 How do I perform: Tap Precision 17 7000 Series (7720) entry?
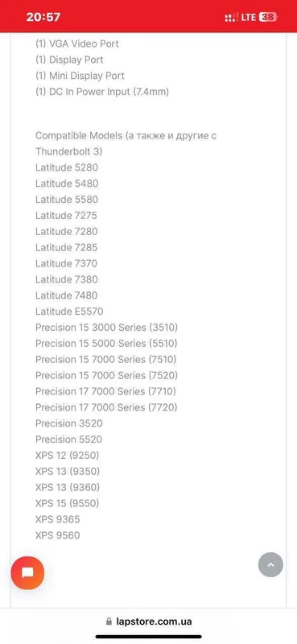pos(106,407)
